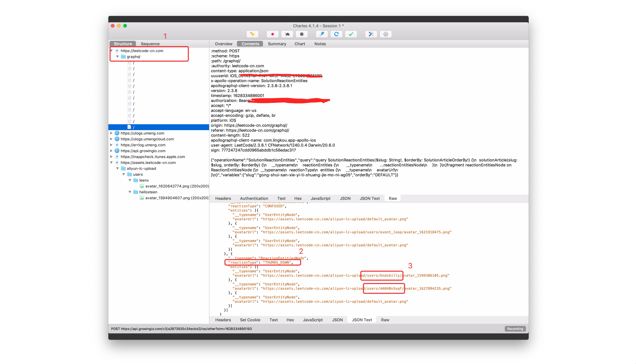Click the Recording status button
Viewport: 636px width, 364px height.
pyautogui.click(x=515, y=329)
